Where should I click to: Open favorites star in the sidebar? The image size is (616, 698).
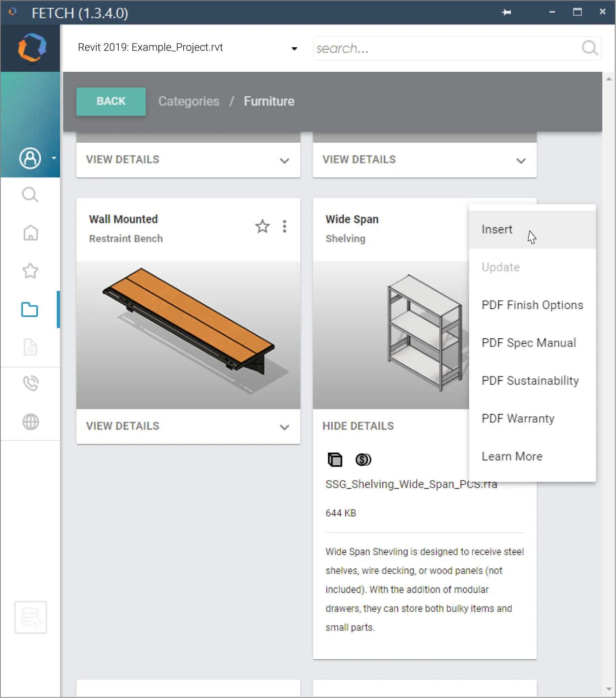pyautogui.click(x=30, y=271)
